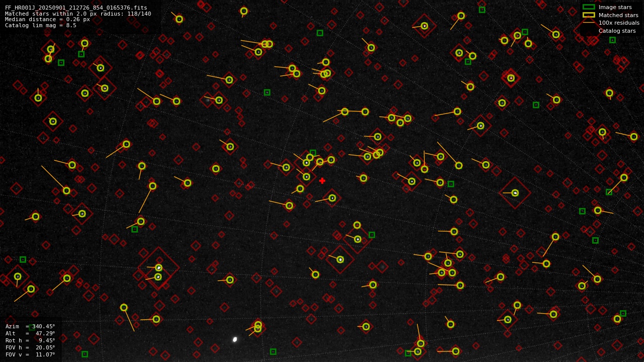Click the yellow Matched stars legend swatch
Image resolution: width=644 pixels, height=362 pixels.
click(589, 15)
